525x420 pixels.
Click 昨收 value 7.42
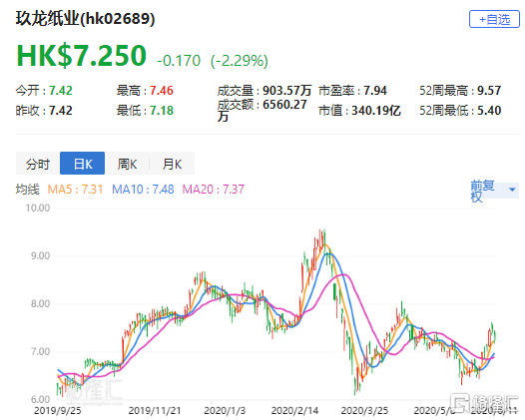pos(61,111)
